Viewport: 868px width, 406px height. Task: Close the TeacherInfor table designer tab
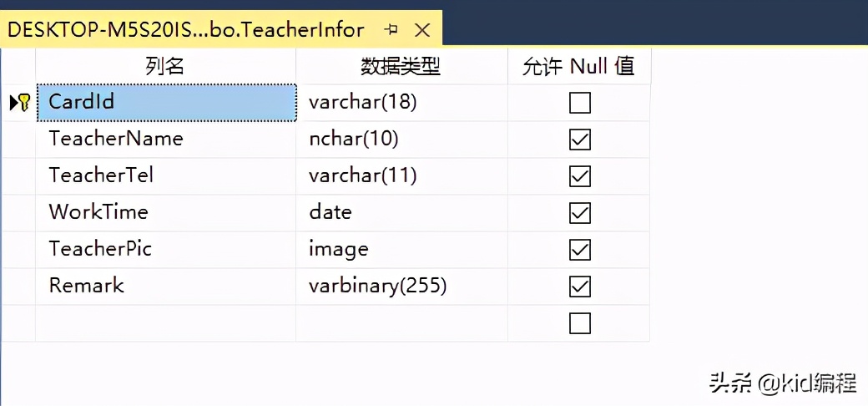pyautogui.click(x=422, y=30)
